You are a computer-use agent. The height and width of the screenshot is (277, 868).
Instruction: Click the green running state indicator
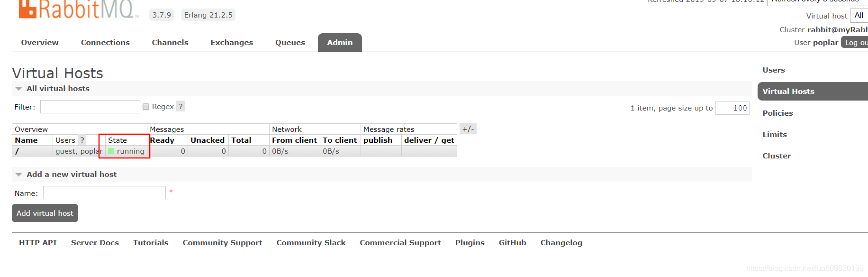[110, 151]
